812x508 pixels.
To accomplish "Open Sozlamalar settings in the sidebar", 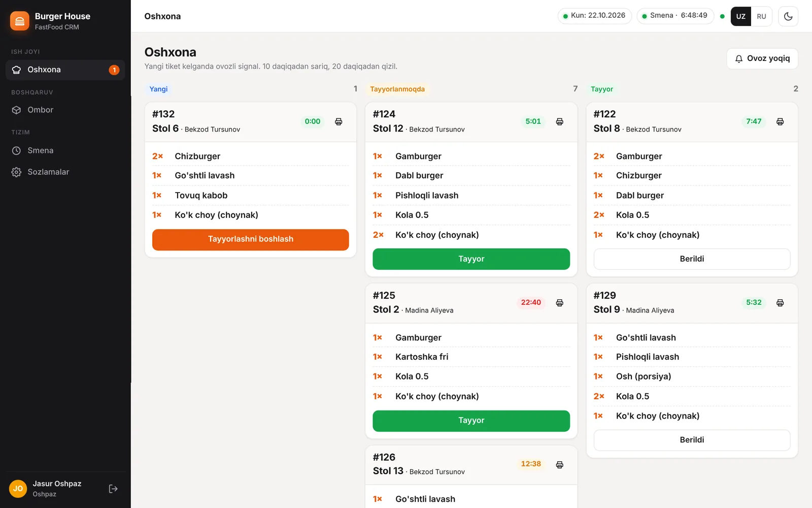I will pos(65,172).
